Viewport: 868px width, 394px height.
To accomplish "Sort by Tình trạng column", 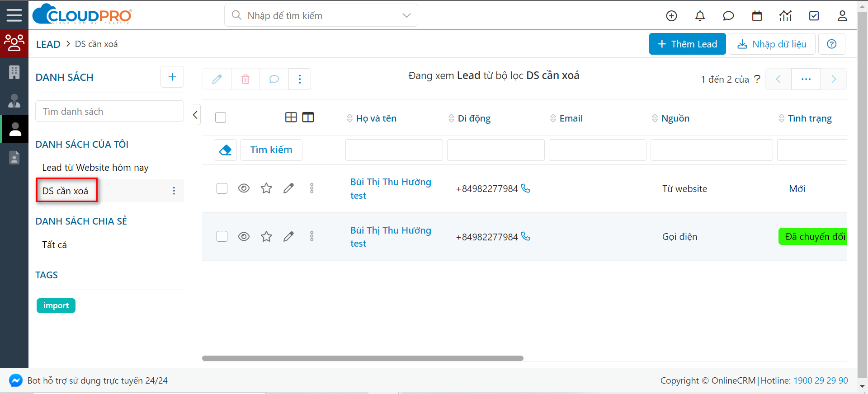I will (805, 118).
